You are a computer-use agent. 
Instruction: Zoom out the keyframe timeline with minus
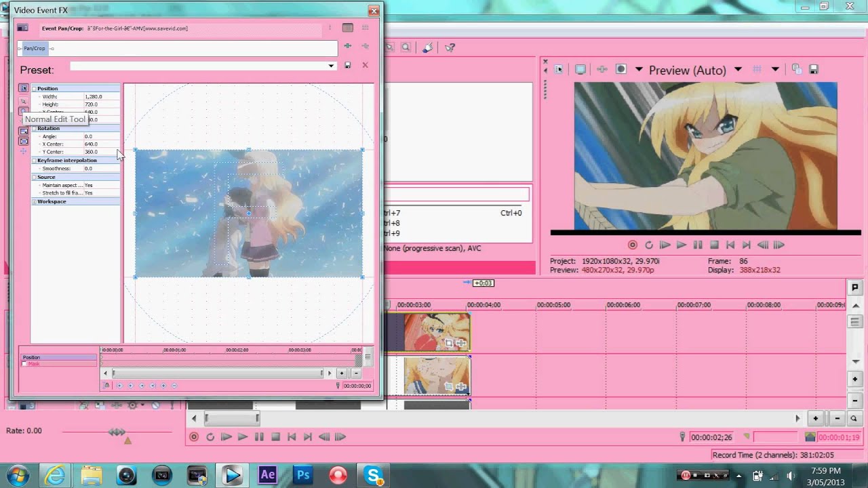356,373
